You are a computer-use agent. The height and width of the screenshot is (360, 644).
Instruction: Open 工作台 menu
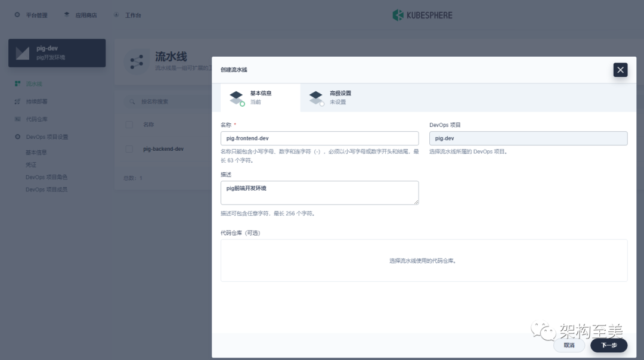coord(133,15)
